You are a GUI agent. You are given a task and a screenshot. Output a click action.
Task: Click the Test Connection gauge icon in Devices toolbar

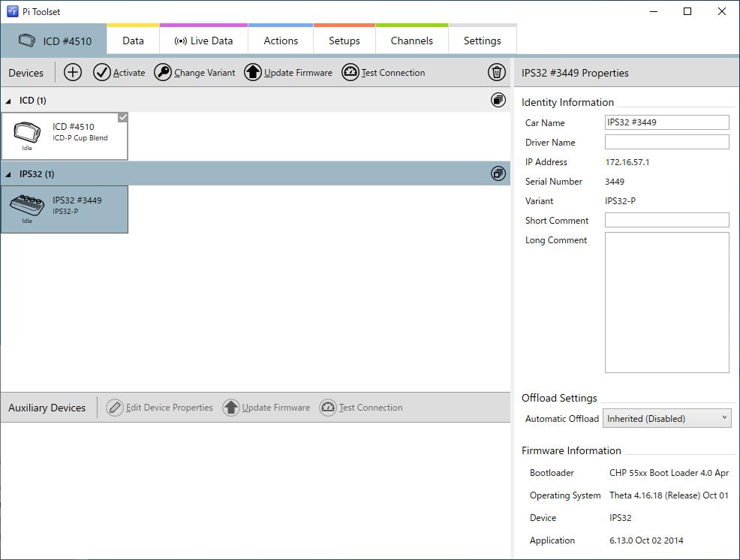tap(350, 72)
